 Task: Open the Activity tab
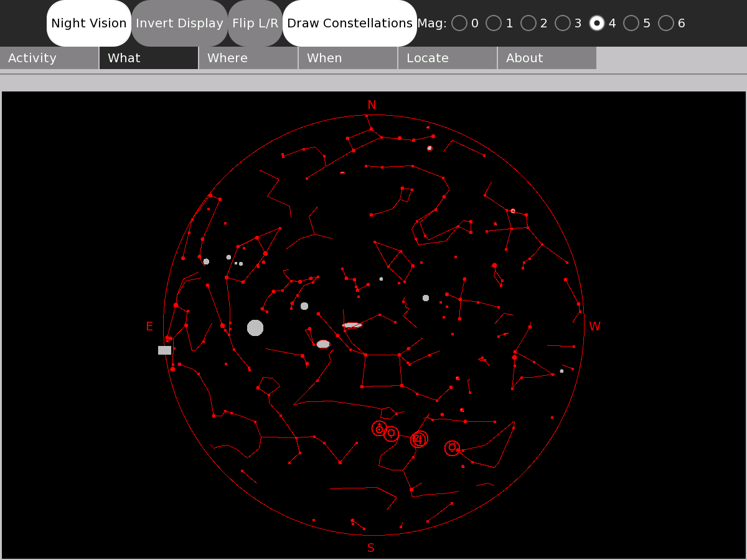point(49,58)
